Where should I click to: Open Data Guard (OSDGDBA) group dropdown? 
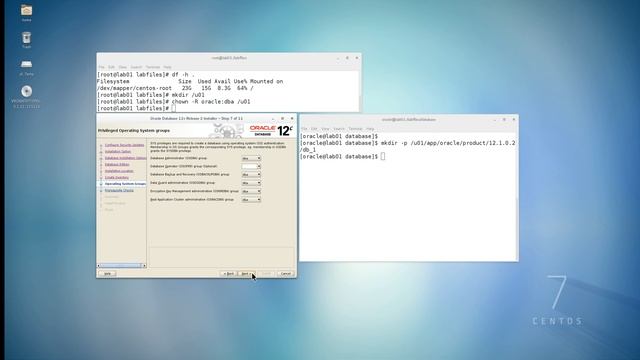[251, 183]
